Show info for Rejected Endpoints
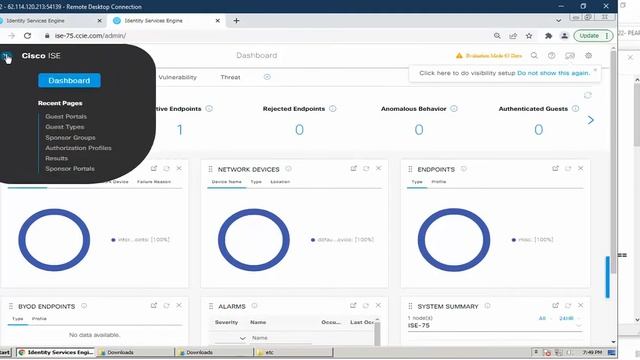The width and height of the screenshot is (640, 360). [x=333, y=109]
